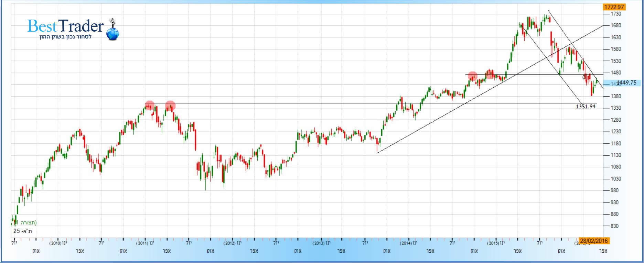Click the first red circle marker in 2011
Screen dimensions: 644x263
pos(150,106)
